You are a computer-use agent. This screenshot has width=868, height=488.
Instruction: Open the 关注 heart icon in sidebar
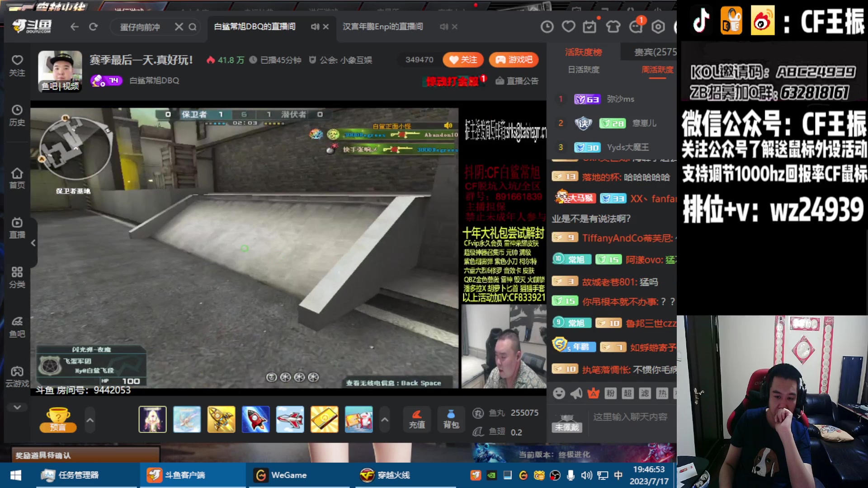pyautogui.click(x=17, y=66)
